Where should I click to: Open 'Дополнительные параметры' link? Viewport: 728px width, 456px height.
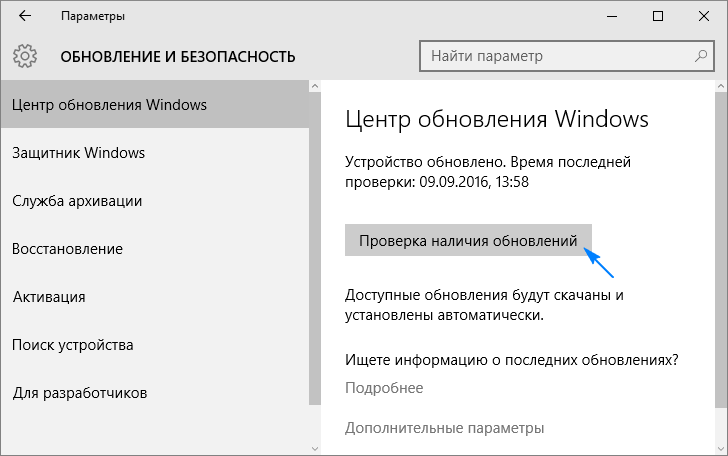444,428
